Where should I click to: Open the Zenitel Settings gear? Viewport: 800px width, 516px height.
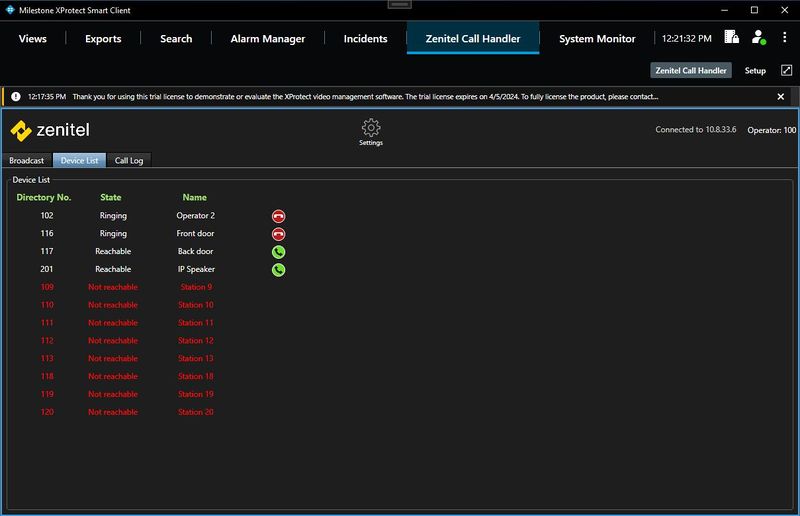(x=371, y=132)
